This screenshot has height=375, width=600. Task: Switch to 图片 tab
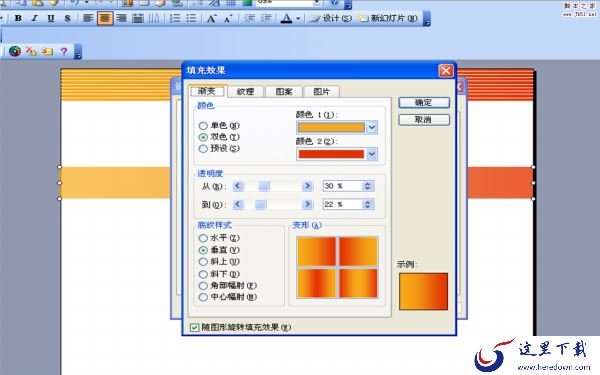321,91
